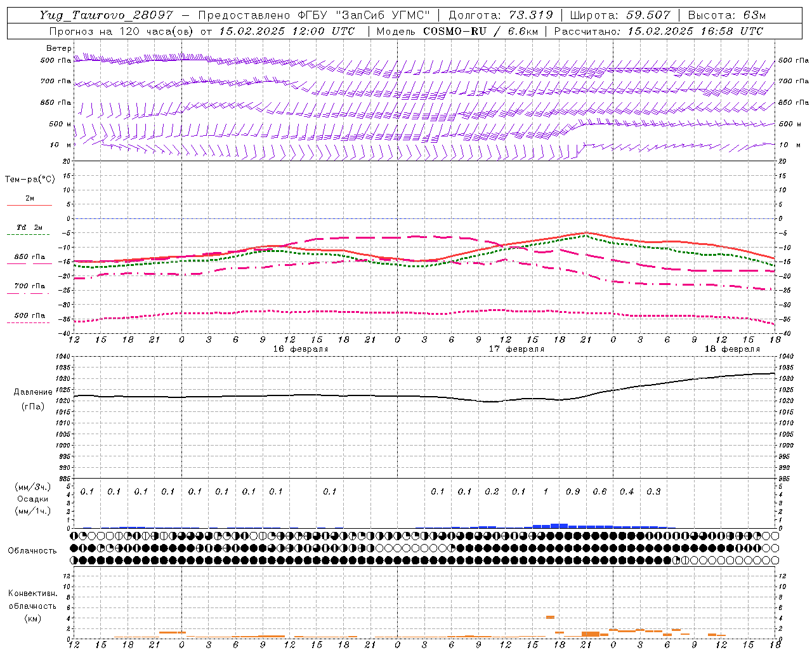Screen dimensions: 812x650
Task: Click the 18 февраля date label
Action: 731,349
